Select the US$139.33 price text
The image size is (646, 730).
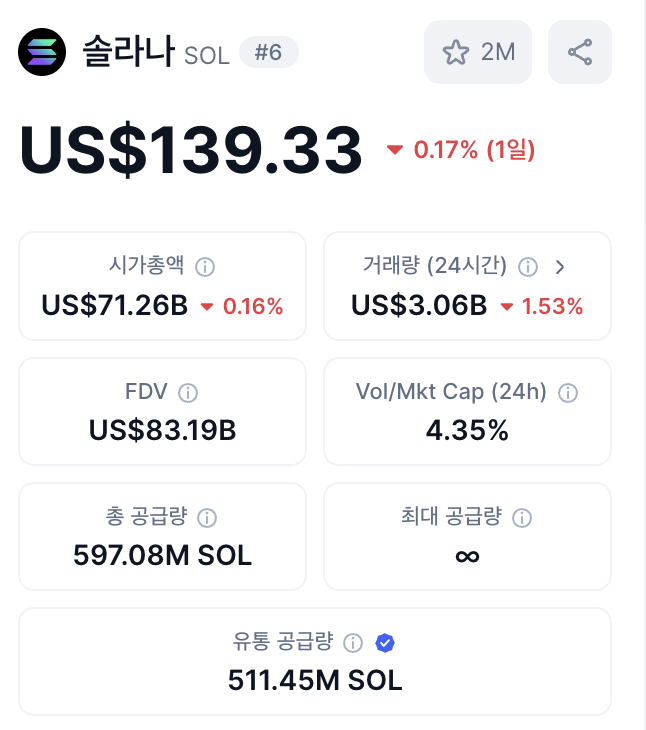190,149
